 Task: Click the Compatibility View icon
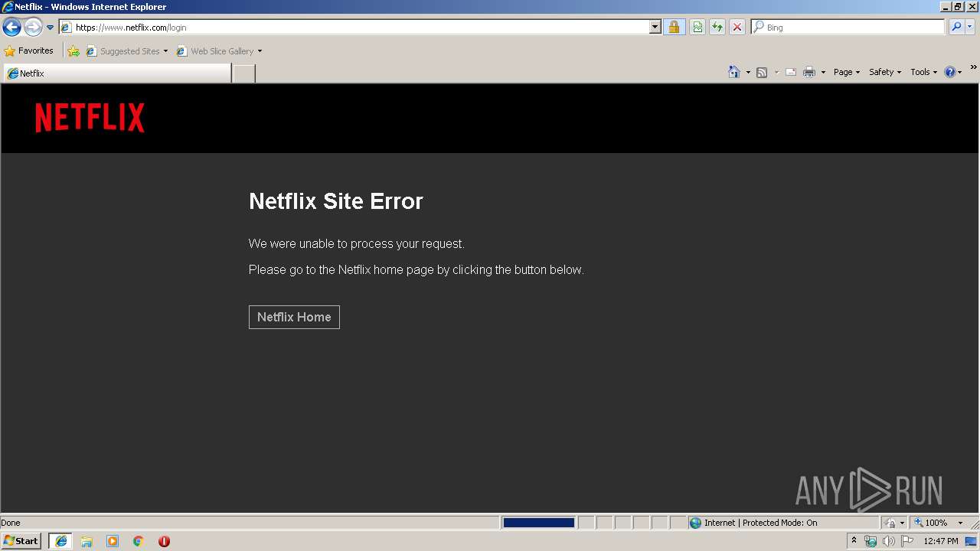pyautogui.click(x=697, y=28)
